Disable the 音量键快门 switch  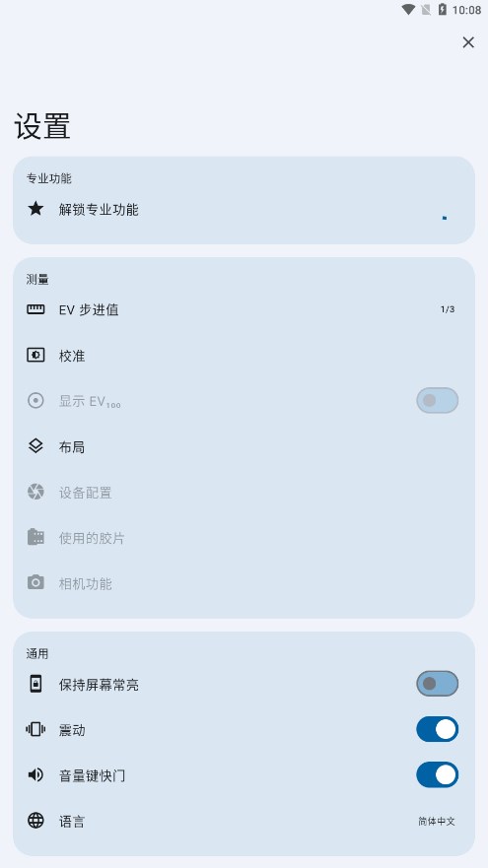click(437, 774)
